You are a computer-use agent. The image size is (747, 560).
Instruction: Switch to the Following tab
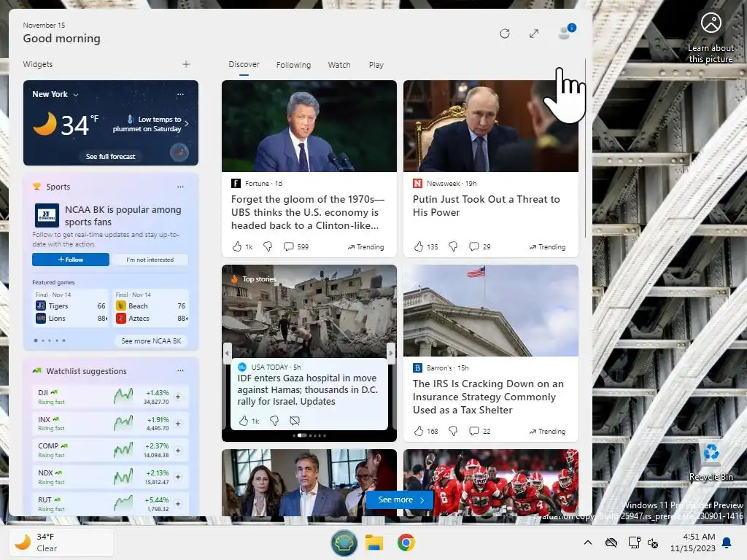tap(293, 65)
